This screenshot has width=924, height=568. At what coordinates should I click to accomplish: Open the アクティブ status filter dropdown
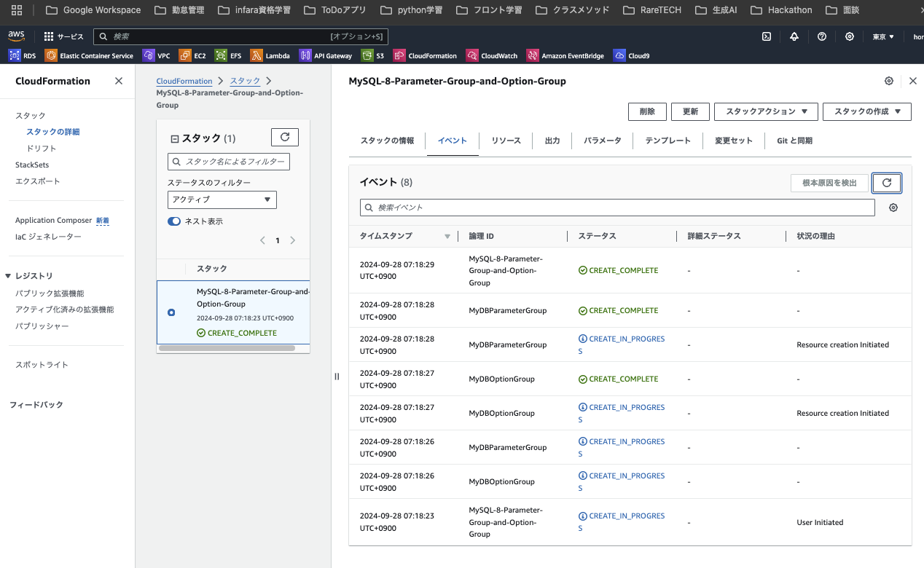(x=222, y=200)
